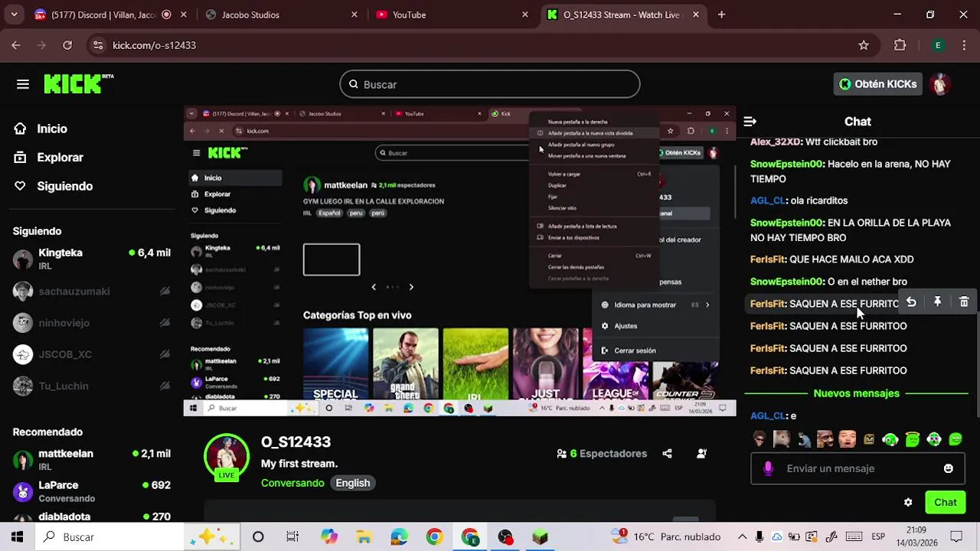980x551 pixels.
Task: Open the emoji picker in chat input
Action: pos(949,468)
